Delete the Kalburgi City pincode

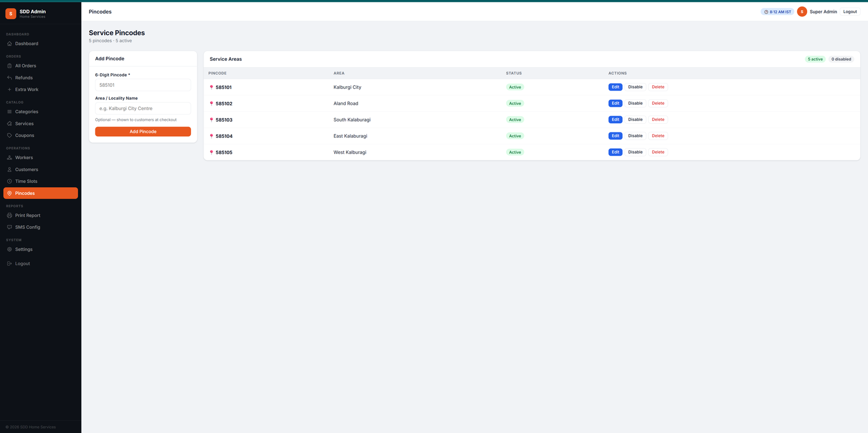[658, 87]
